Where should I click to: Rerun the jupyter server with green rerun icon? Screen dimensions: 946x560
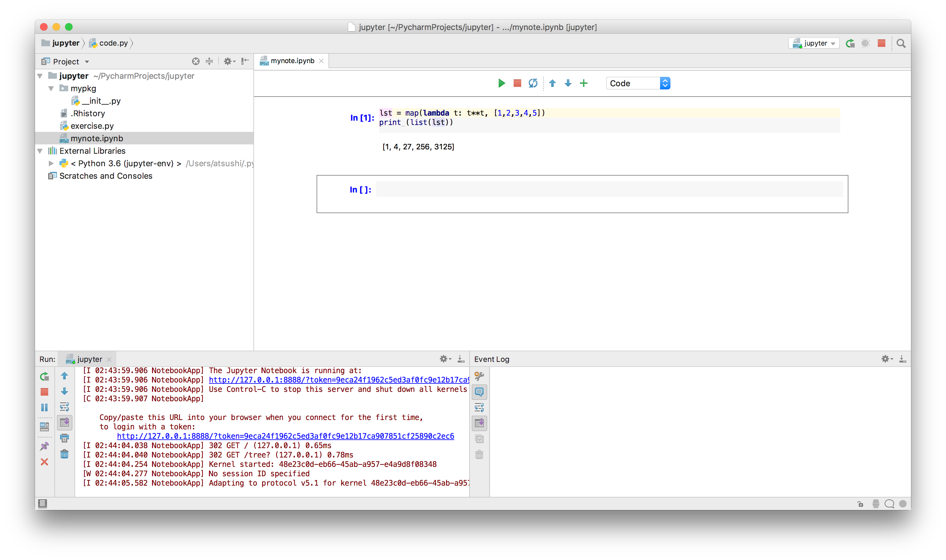click(x=44, y=376)
